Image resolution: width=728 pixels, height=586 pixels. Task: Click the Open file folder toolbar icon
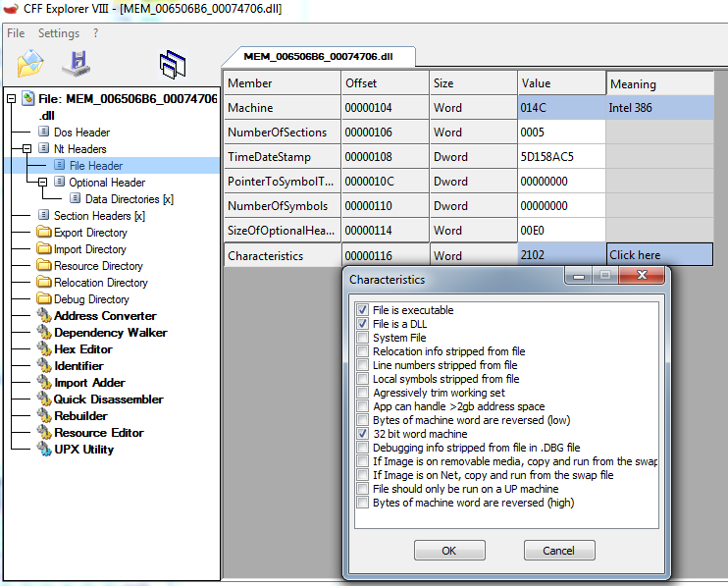pyautogui.click(x=30, y=63)
